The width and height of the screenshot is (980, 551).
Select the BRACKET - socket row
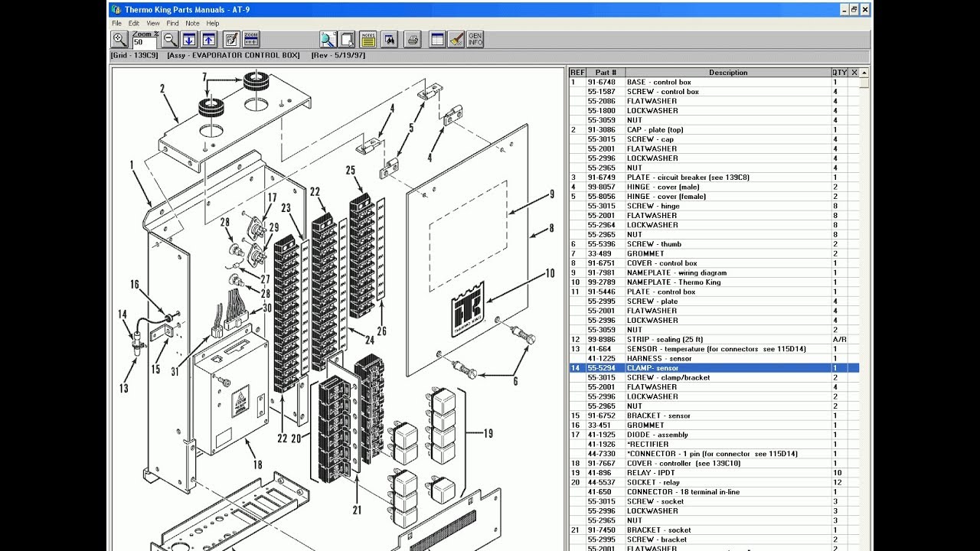[714, 530]
